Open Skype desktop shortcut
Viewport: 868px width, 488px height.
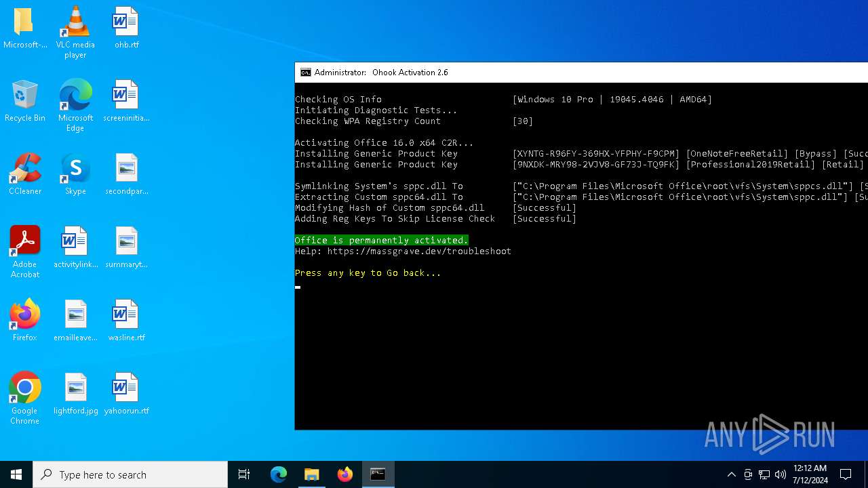75,174
